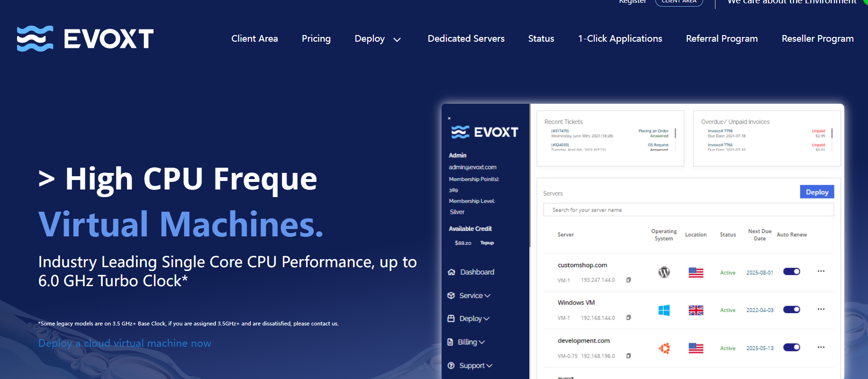Click the EVOXT wave logo in header

click(85, 38)
